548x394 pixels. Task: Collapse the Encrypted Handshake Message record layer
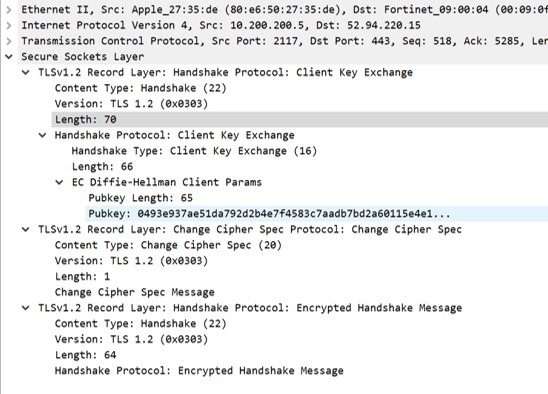26,308
